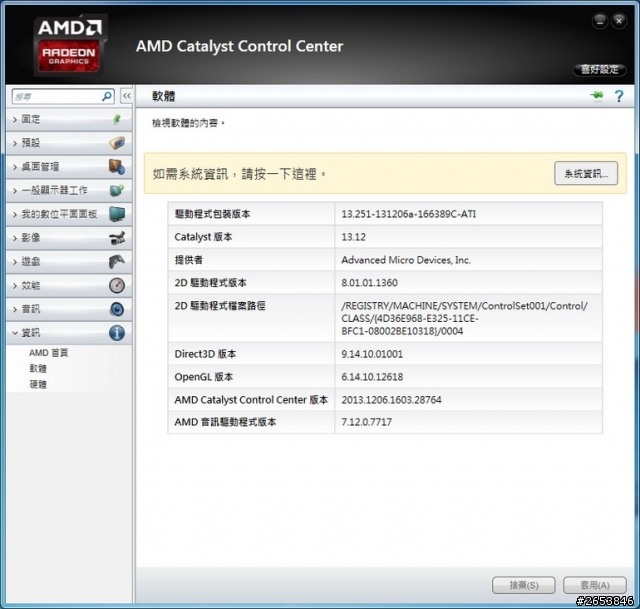The image size is (640, 609).
Task: Open AMD 首頁 under 資訊
Action: [49, 353]
